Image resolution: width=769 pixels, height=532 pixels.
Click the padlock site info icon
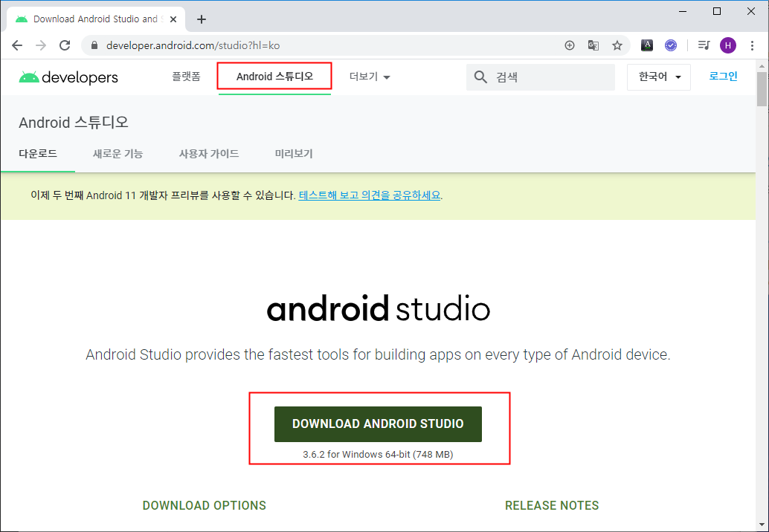[94, 45]
